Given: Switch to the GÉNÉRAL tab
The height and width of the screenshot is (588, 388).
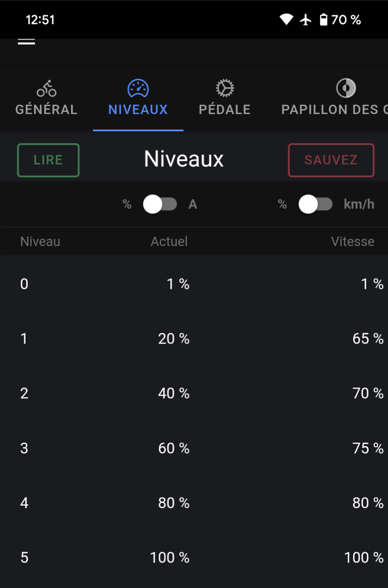Looking at the screenshot, I should coord(46,109).
